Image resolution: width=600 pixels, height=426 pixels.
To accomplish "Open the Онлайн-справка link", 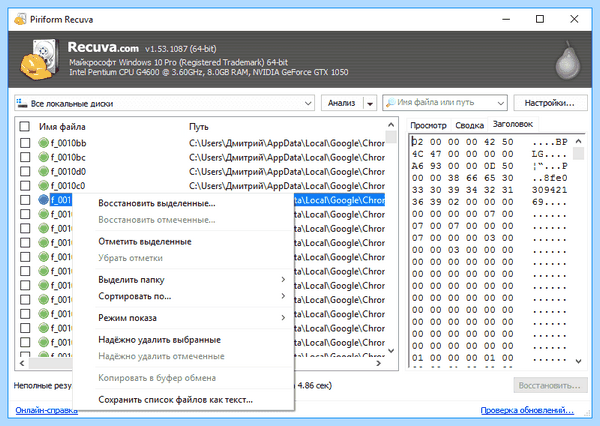I will [46, 410].
